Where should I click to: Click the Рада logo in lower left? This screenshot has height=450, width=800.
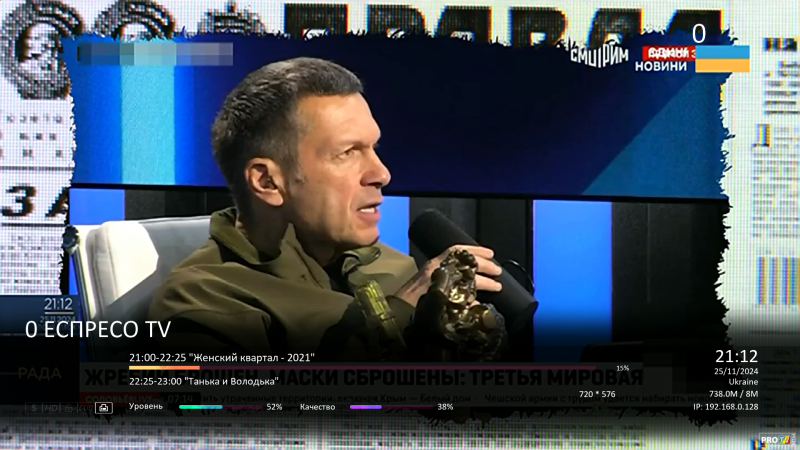point(39,373)
